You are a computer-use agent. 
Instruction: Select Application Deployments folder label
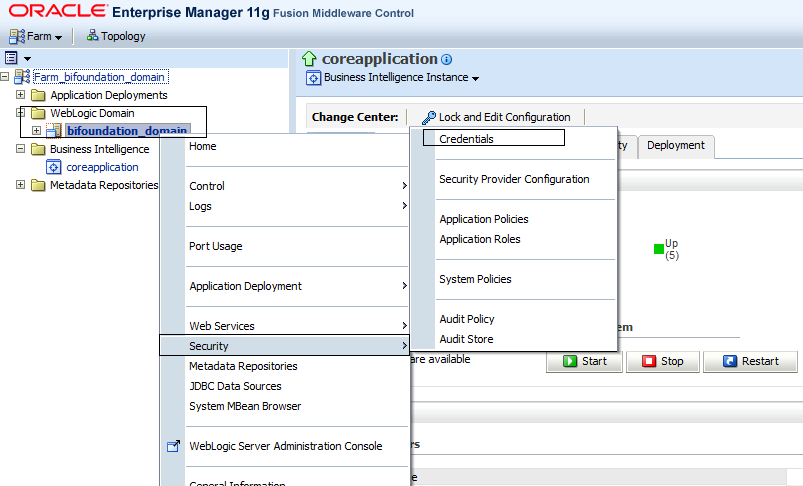tap(109, 95)
